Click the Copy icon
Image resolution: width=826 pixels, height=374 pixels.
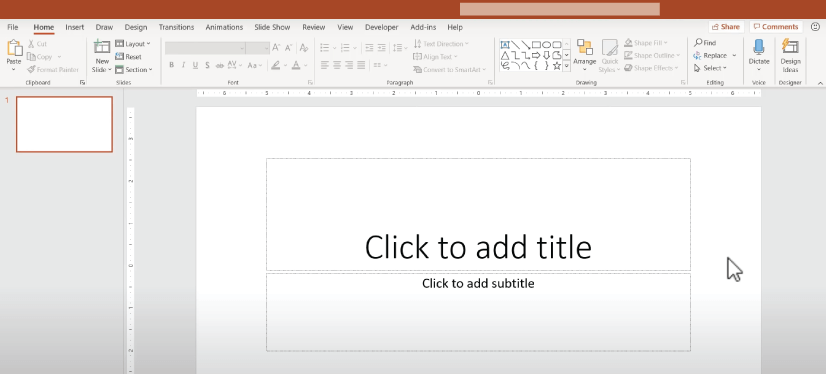tap(31, 56)
